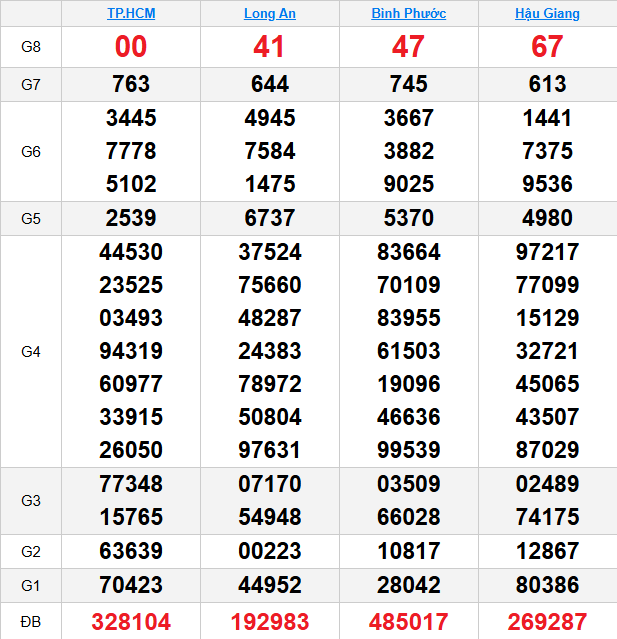Click G4 value 26050
This screenshot has width=617, height=639.
pyautogui.click(x=131, y=450)
